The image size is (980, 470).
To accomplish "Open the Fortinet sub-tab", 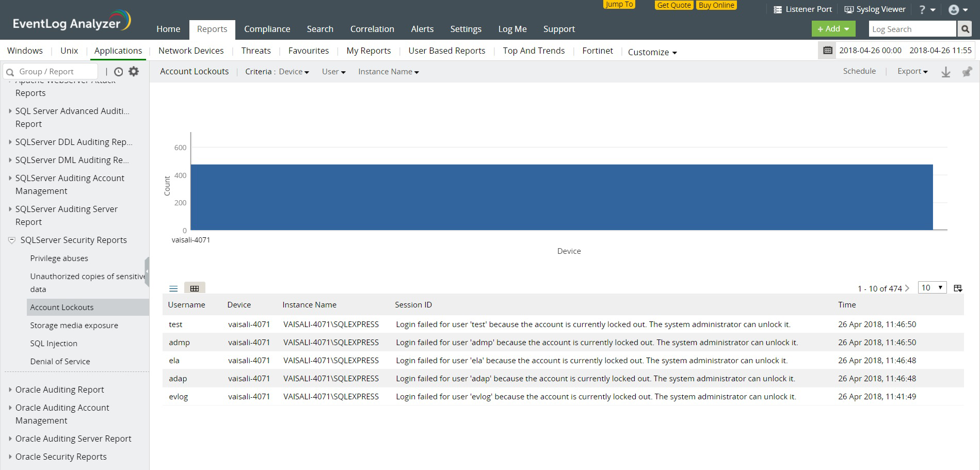I will pyautogui.click(x=598, y=51).
